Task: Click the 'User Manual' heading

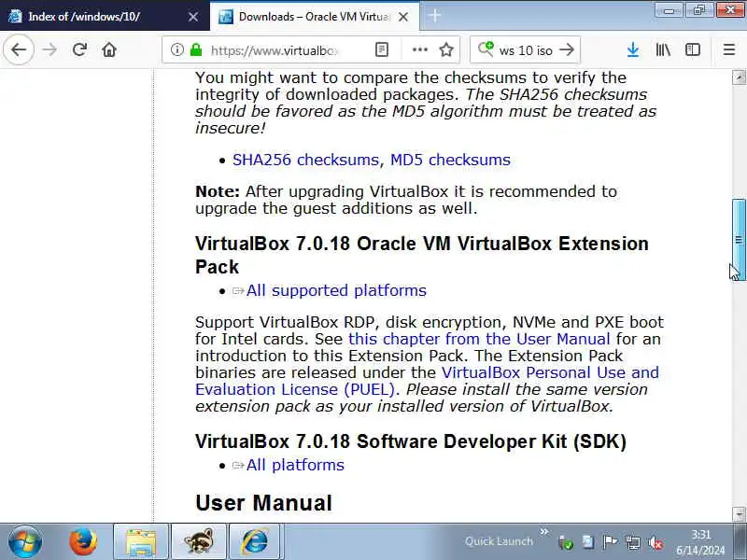Action: click(x=263, y=503)
